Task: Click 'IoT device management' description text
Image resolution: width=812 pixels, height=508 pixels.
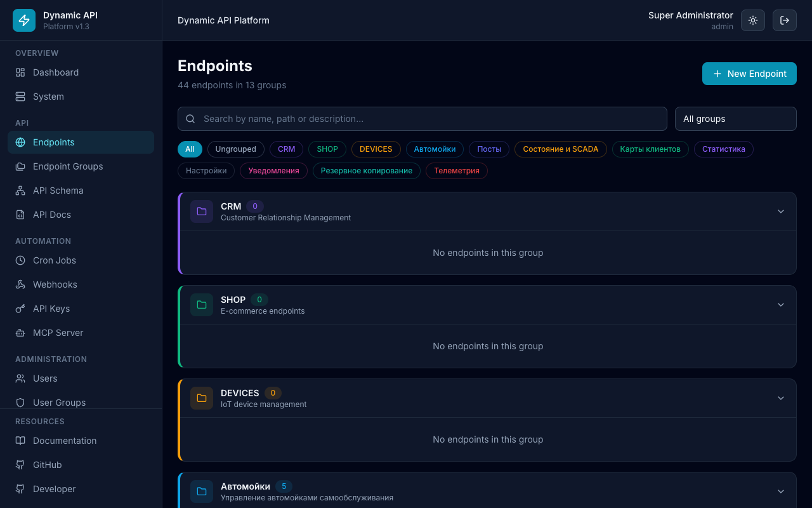Action: [264, 404]
